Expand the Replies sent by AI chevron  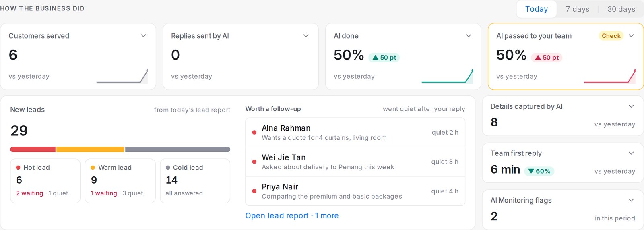tap(306, 36)
